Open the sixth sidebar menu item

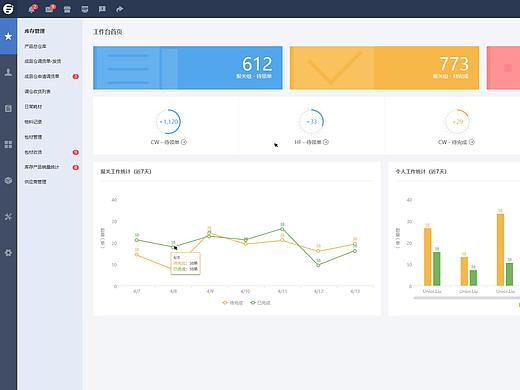33,122
